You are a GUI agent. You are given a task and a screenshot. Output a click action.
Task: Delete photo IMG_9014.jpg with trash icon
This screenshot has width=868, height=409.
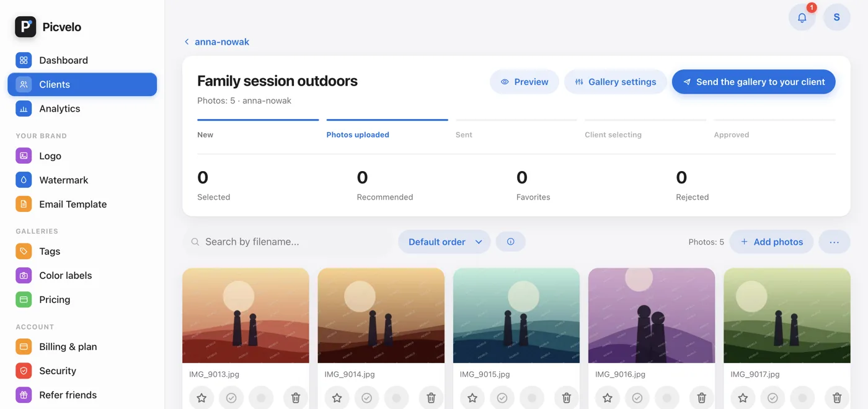(x=431, y=398)
